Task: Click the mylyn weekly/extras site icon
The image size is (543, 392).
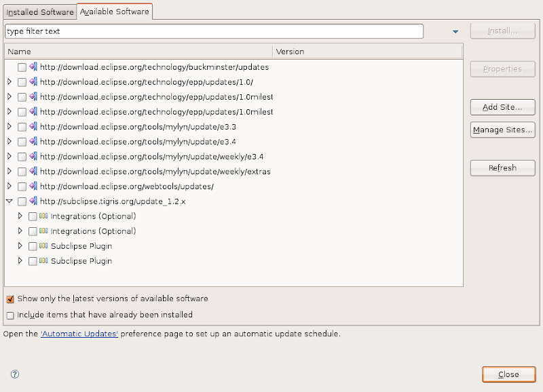Action: click(33, 172)
